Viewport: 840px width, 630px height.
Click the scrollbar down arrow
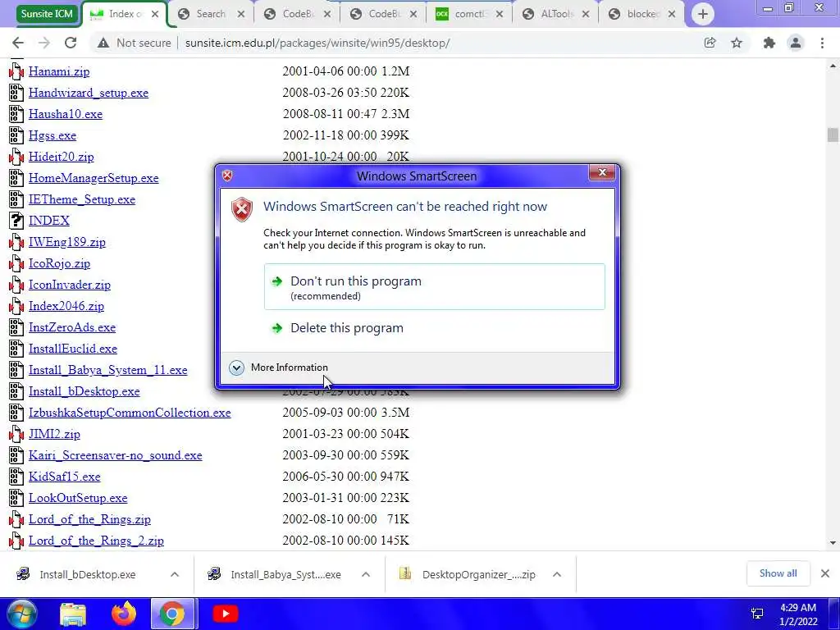pyautogui.click(x=833, y=543)
